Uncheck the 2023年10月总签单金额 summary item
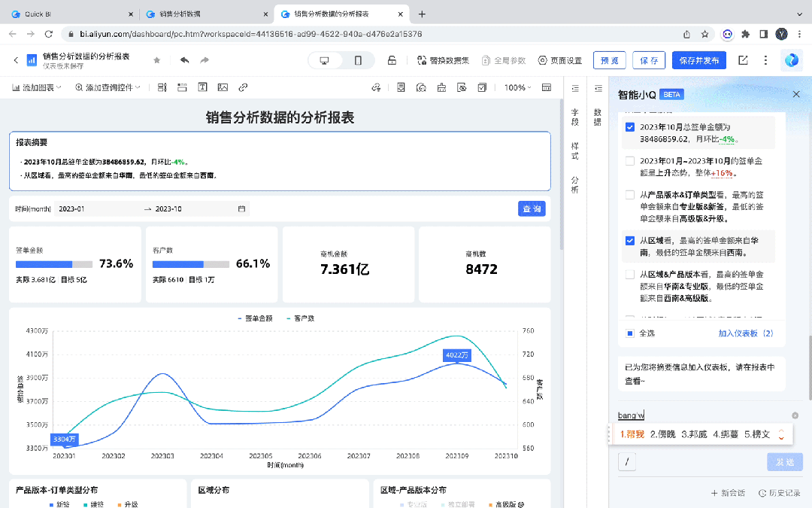 click(x=630, y=127)
